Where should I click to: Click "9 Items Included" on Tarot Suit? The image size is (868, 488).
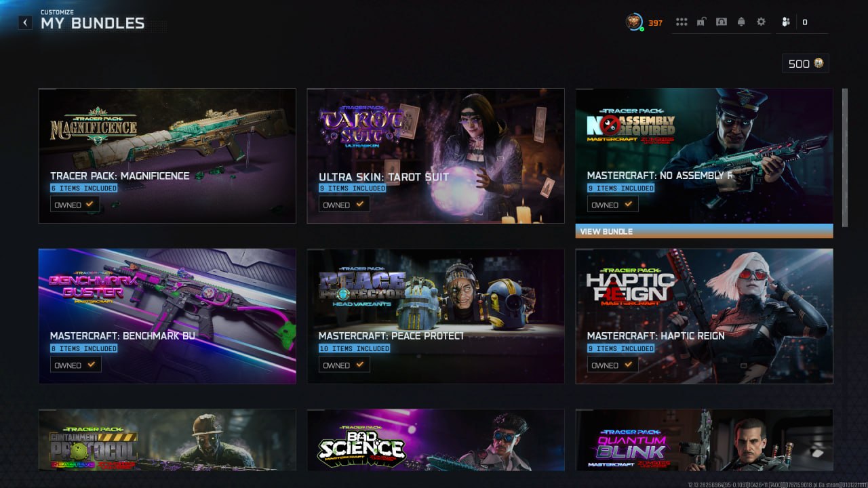point(352,188)
